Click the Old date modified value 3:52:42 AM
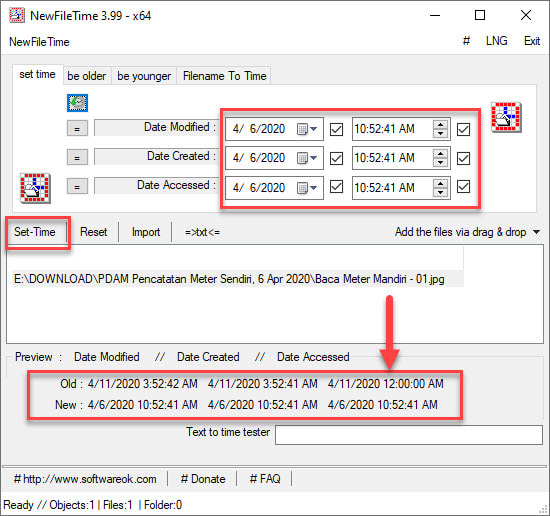This screenshot has height=516, width=550. point(142,384)
